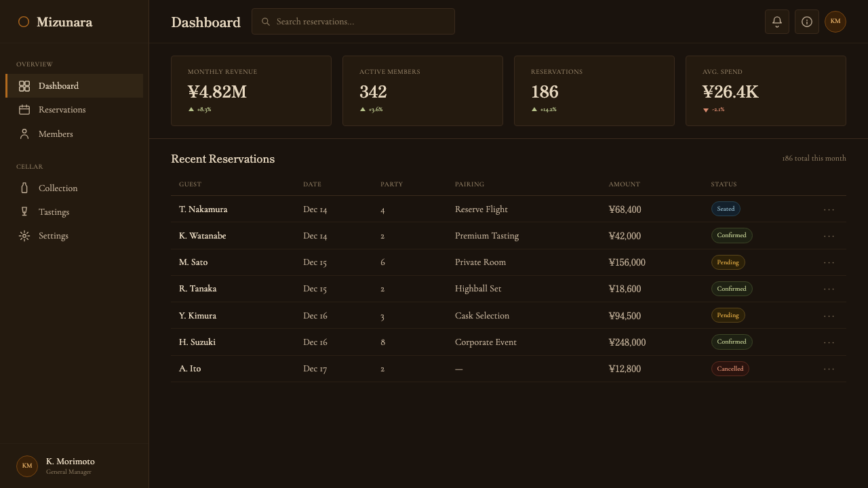Click the Dashboard grid icon in sidebar
This screenshot has width=868, height=488.
(x=24, y=86)
